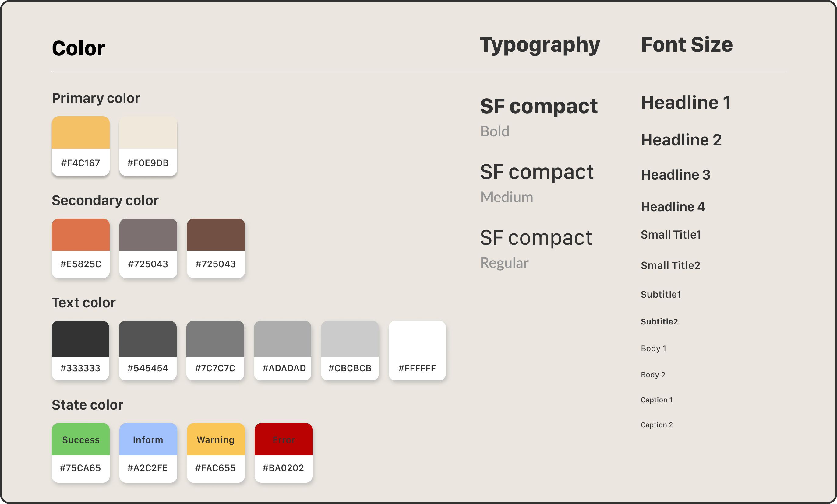Select the SF compact Bold typography sample

click(x=539, y=107)
